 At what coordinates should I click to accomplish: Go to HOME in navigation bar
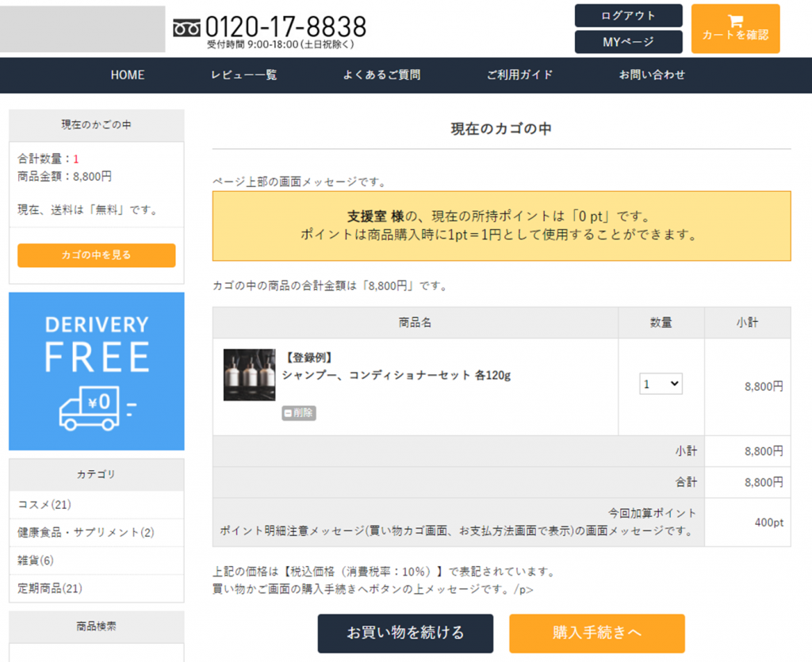128,75
